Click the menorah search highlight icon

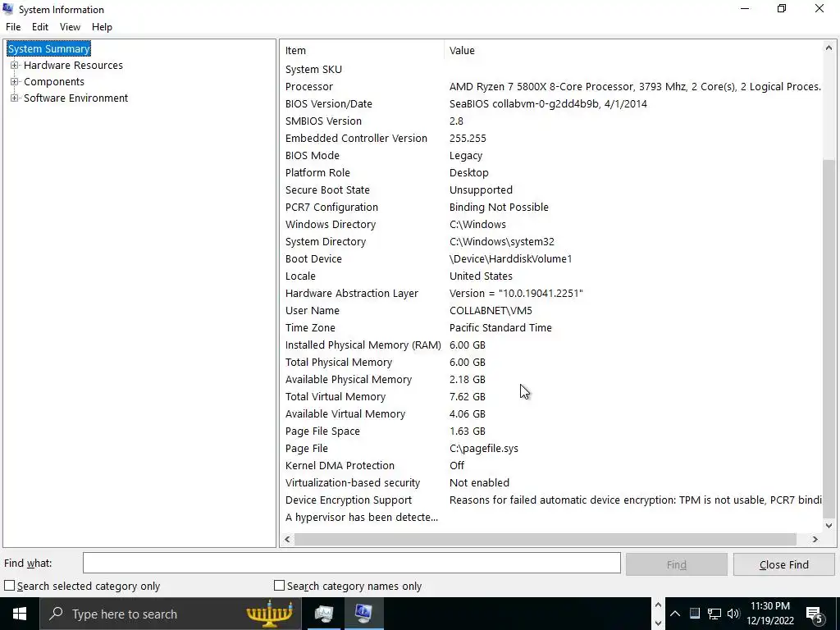point(269,614)
